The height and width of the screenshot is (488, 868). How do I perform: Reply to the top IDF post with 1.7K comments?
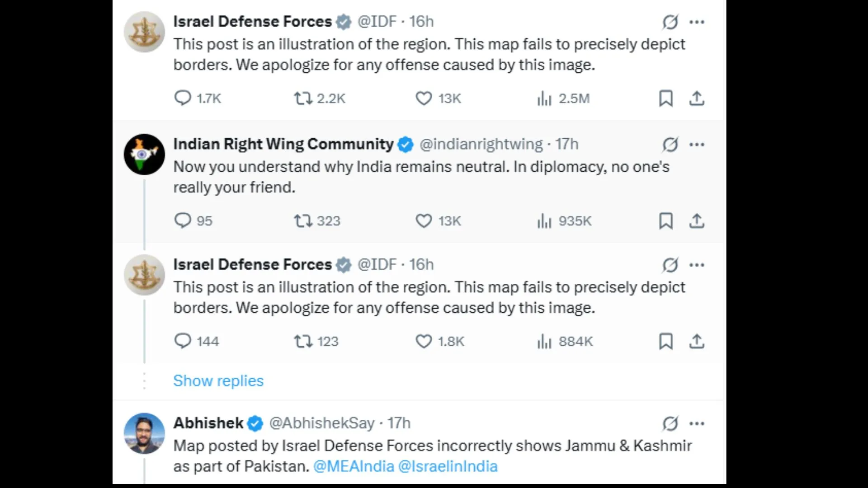[x=183, y=98]
